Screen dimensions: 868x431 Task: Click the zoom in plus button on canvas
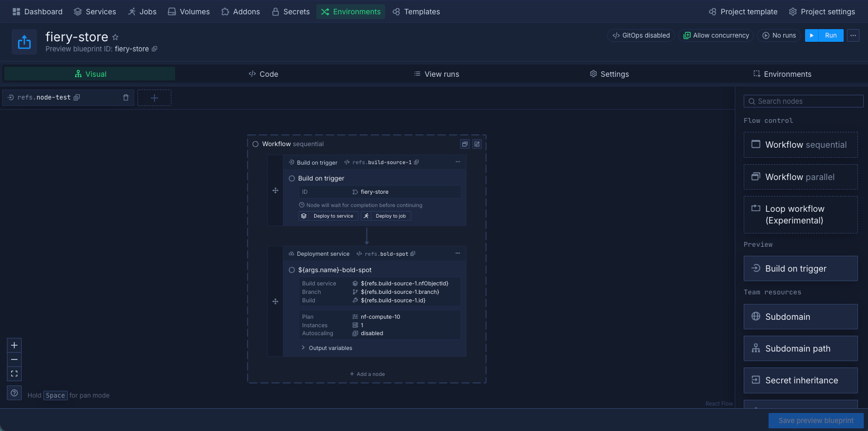pos(14,345)
